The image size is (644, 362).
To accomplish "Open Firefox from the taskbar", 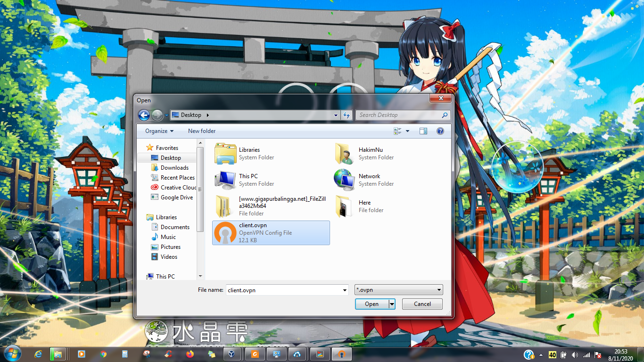I will pos(190,354).
